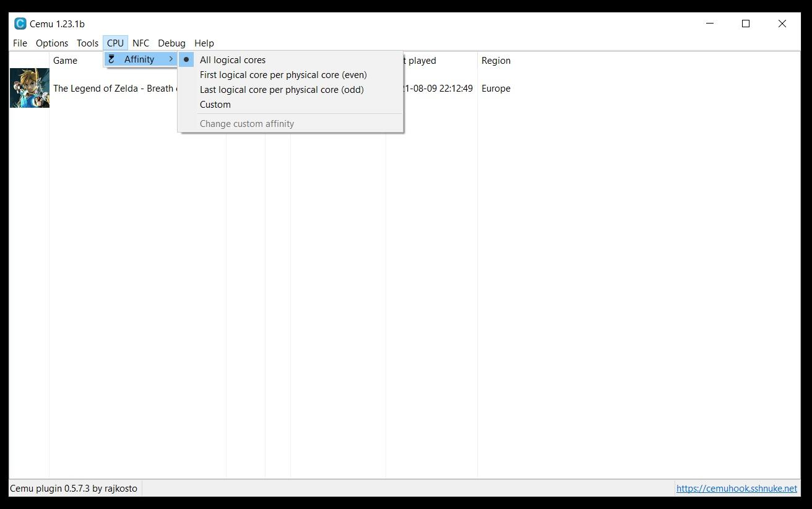Image resolution: width=812 pixels, height=509 pixels.
Task: Open the Options menu
Action: (x=52, y=43)
